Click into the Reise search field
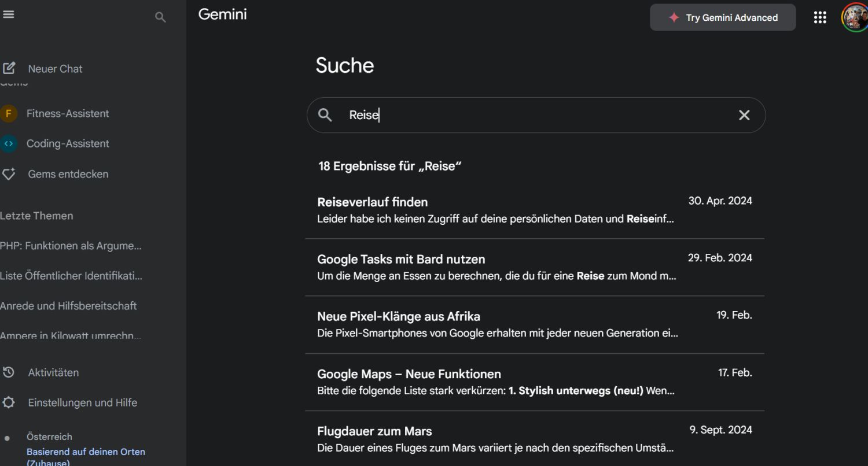The height and width of the screenshot is (466, 868). pos(532,115)
